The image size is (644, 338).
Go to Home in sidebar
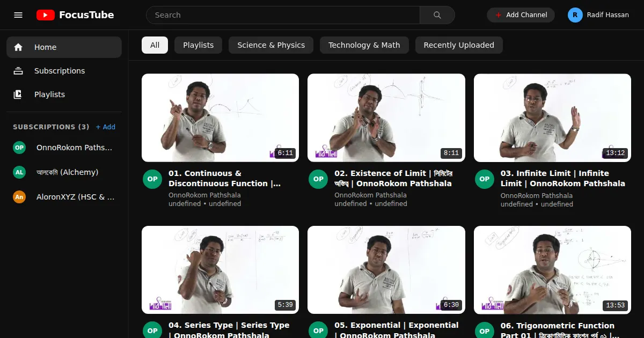click(64, 47)
